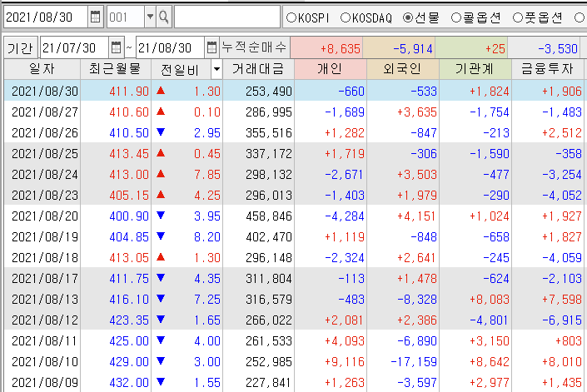Select the 콜옵션 radio button

pos(456,17)
